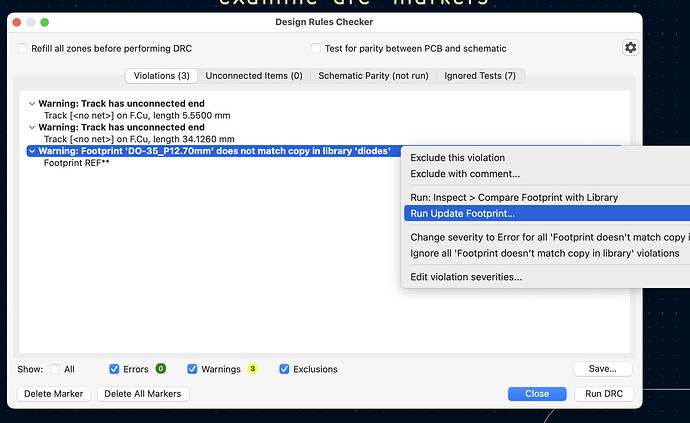The image size is (690, 423).
Task: Select Exclude this violation
Action: pos(457,158)
